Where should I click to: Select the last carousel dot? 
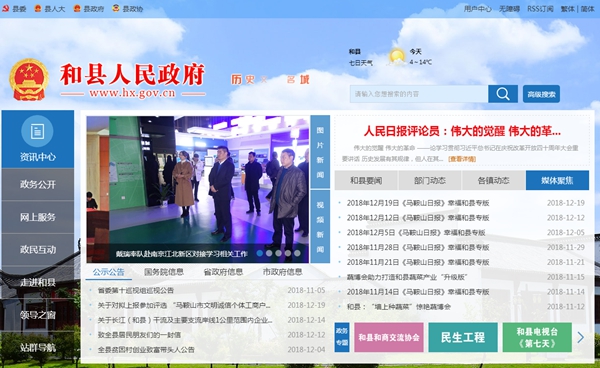pos(297,253)
